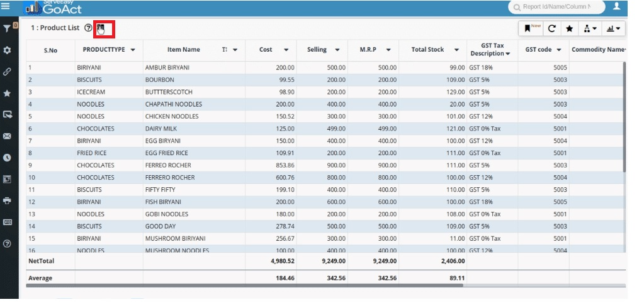644x302 pixels.
Task: Click the user profile icon at top-right
Action: pyautogui.click(x=616, y=7)
